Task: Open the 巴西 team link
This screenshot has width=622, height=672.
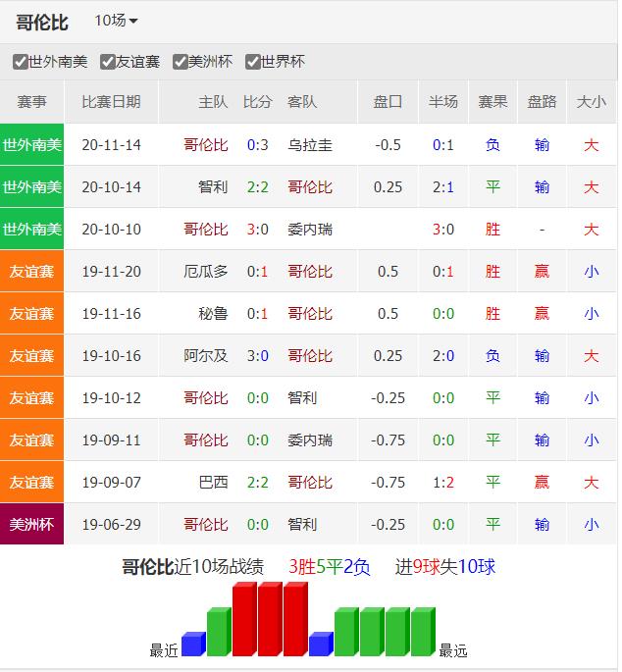Action: (213, 483)
